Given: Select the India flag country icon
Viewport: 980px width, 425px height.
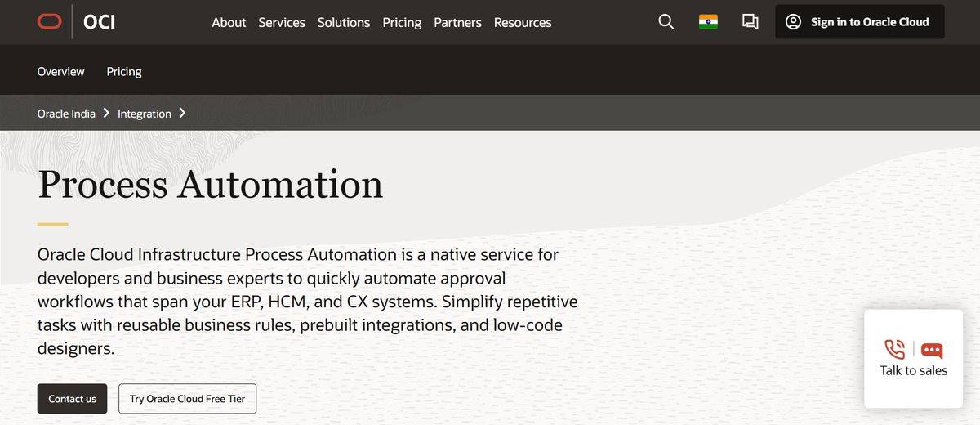Looking at the screenshot, I should click(x=708, y=22).
